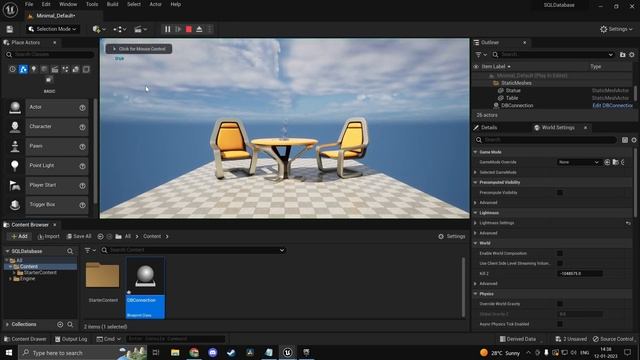Select the Lights category icon
The image size is (640, 360).
coord(34,69)
